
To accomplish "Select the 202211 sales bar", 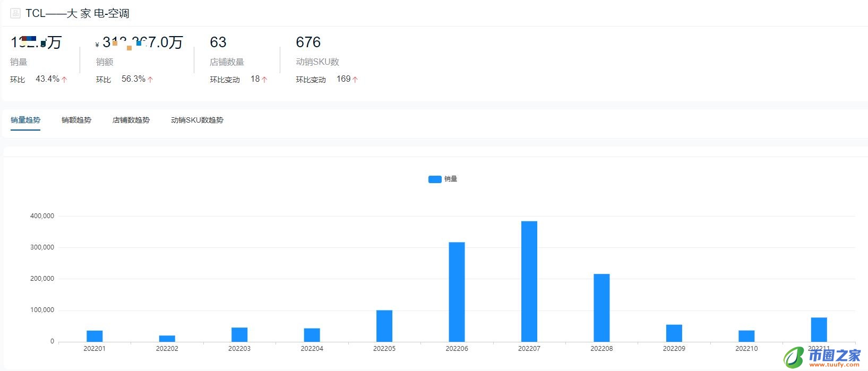I will pyautogui.click(x=819, y=330).
